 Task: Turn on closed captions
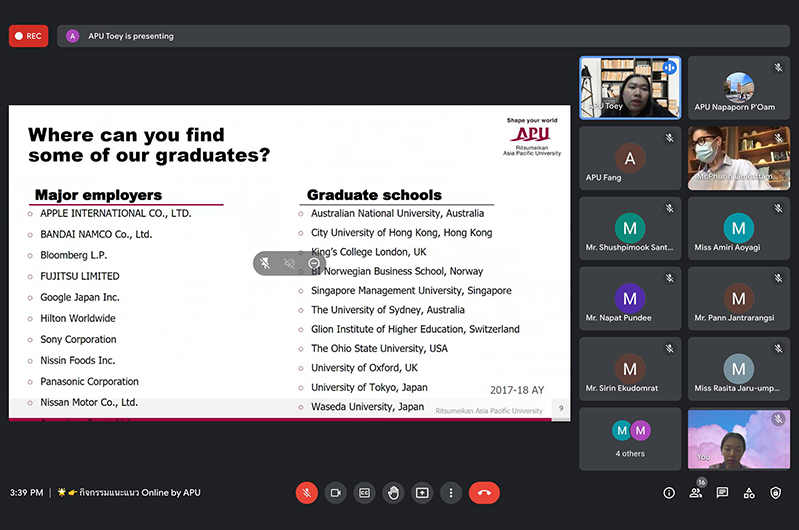tap(364, 493)
